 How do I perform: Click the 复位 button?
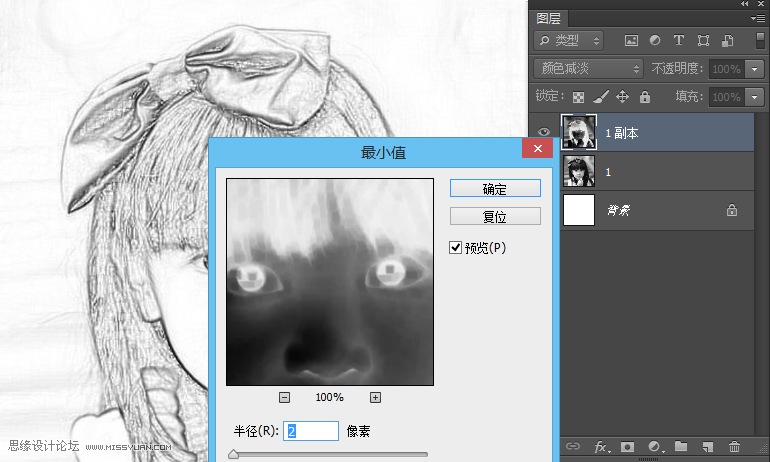click(x=495, y=217)
